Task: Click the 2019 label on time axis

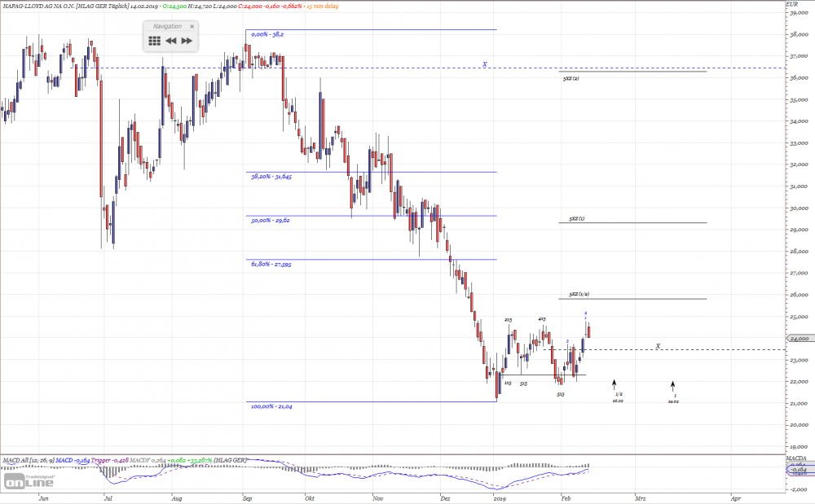Action: click(x=500, y=498)
